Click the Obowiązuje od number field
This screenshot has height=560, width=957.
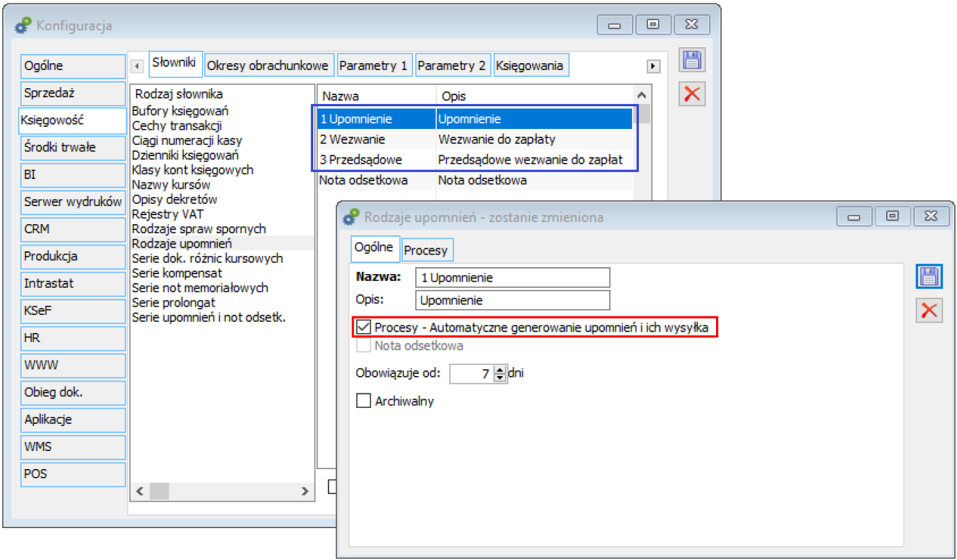tap(472, 374)
